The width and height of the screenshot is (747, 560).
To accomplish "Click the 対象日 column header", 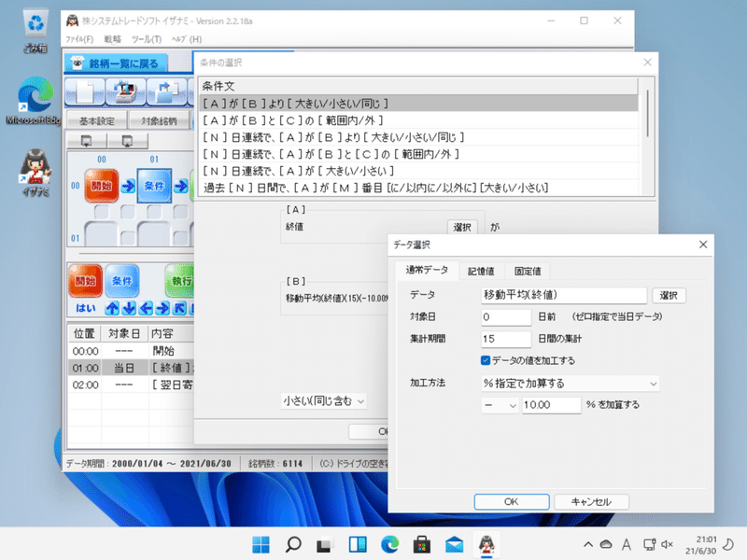I will tap(124, 333).
